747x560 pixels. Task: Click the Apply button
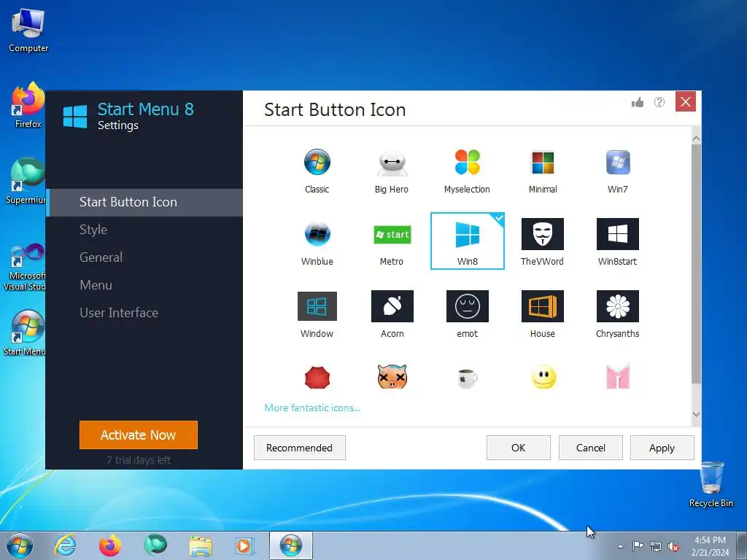point(662,448)
